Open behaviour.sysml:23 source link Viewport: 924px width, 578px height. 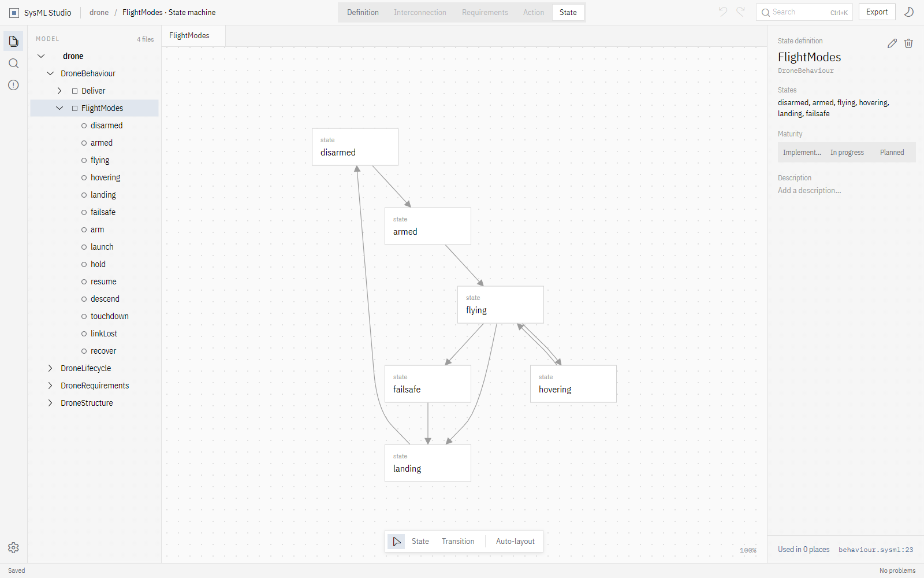tap(876, 550)
